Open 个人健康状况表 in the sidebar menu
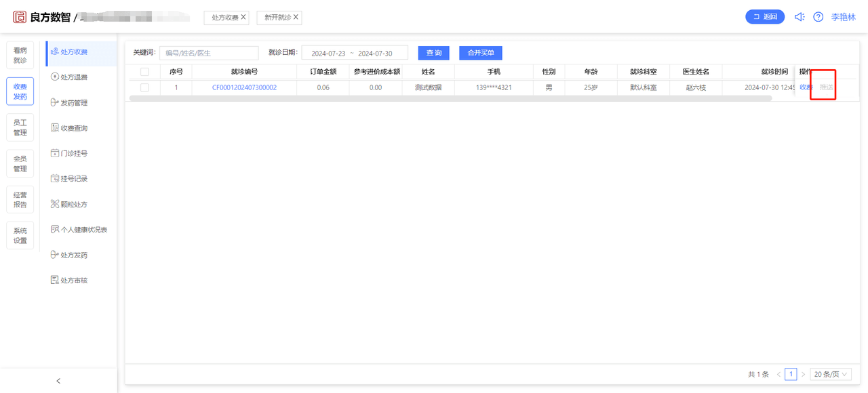The image size is (868, 393). coord(79,230)
